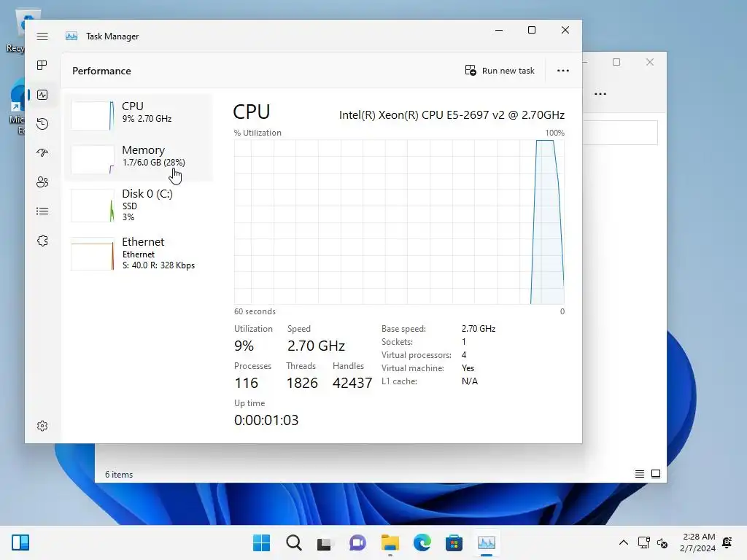Open the Startup apps page icon
747x560 pixels.
(42, 153)
